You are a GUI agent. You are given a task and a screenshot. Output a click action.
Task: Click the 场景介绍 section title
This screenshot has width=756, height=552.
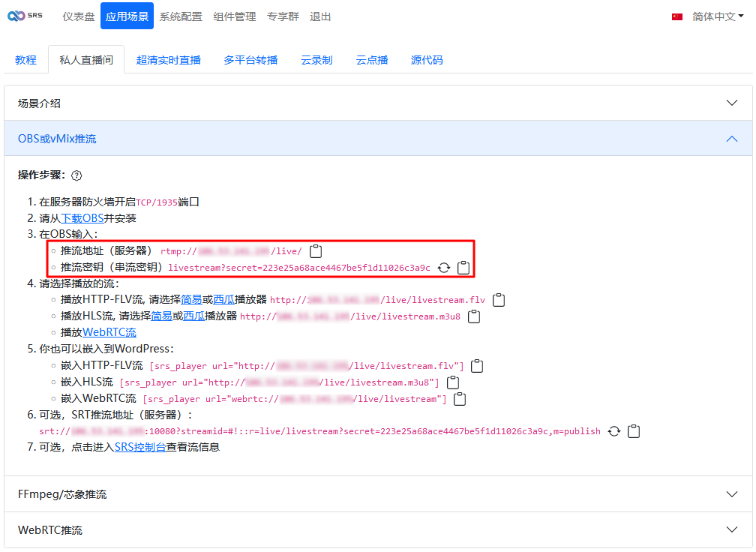pyautogui.click(x=39, y=103)
